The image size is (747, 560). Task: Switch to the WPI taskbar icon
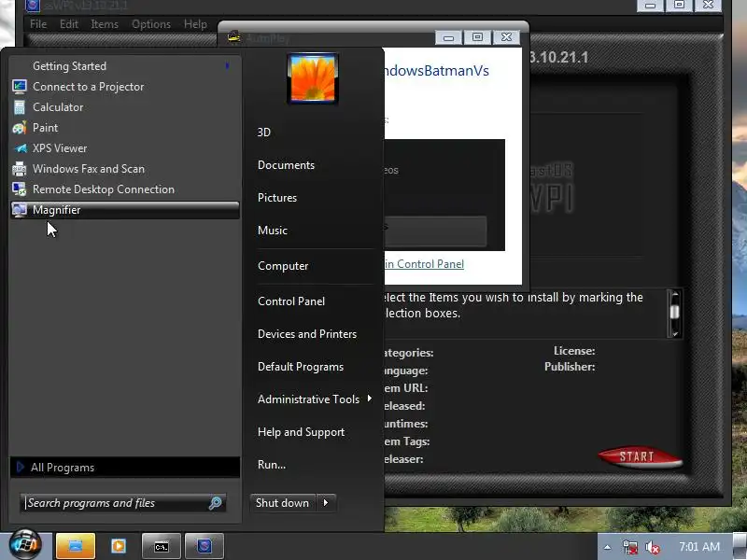204,546
